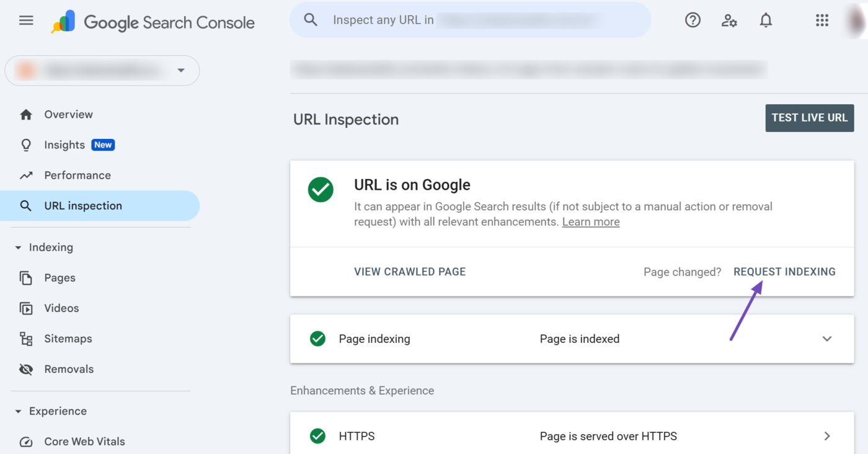Viewport: 868px width, 454px height.
Task: Click the Google Search Console logo
Action: (153, 22)
